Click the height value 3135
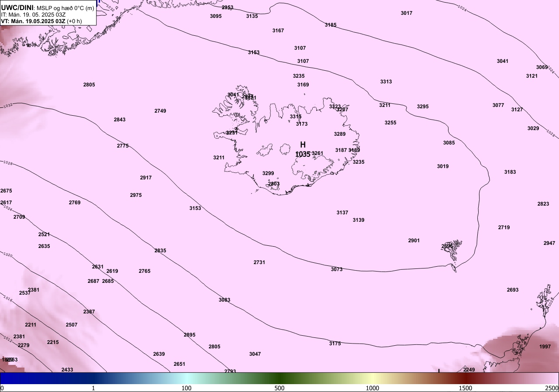Screen dimensions: 559x392 (x=252, y=16)
